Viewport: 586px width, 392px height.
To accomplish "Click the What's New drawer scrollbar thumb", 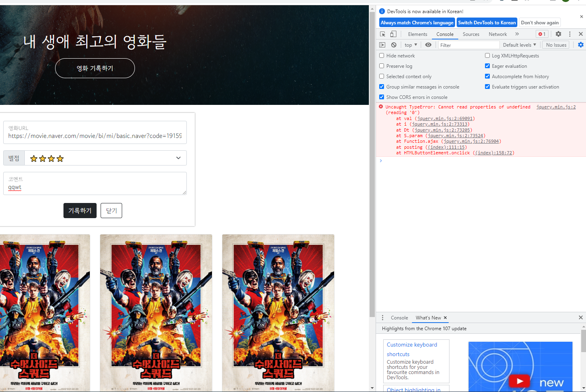I will (583, 341).
